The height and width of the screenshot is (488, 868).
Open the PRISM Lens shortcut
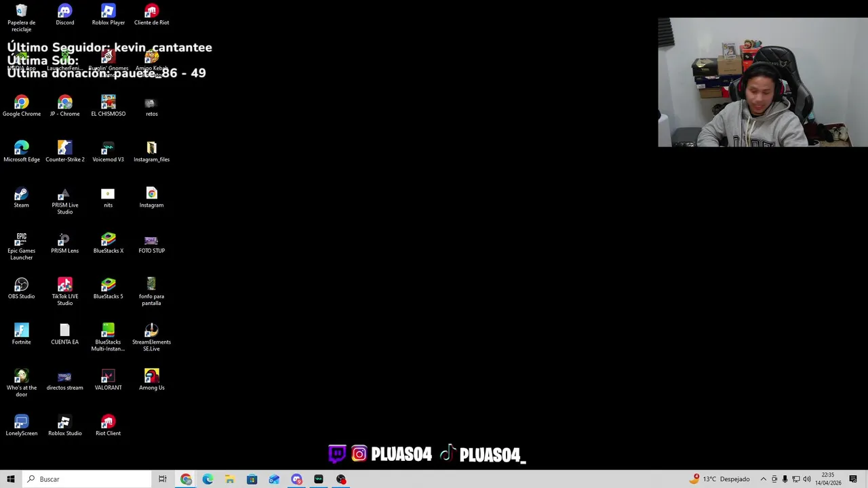[64, 243]
